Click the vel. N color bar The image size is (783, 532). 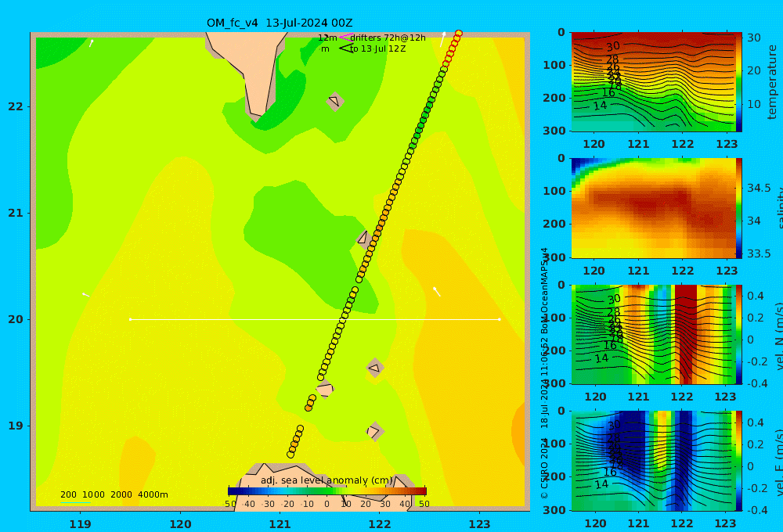point(738,334)
